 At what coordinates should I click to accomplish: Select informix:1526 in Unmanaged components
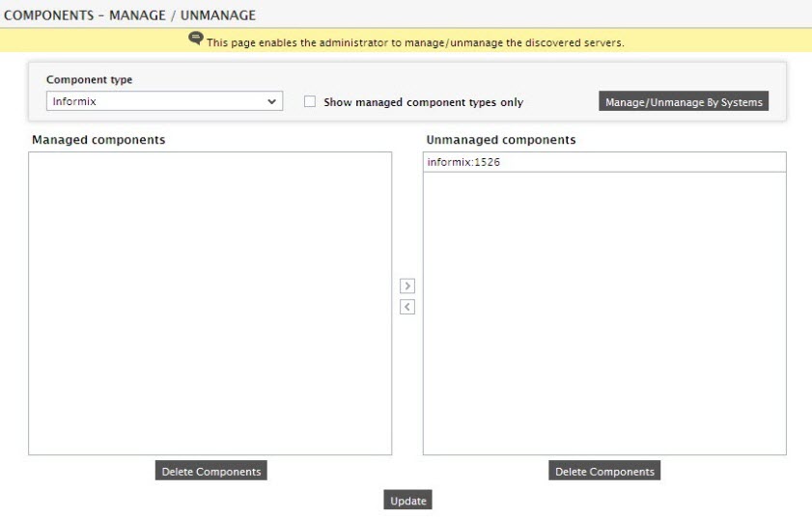coord(604,162)
